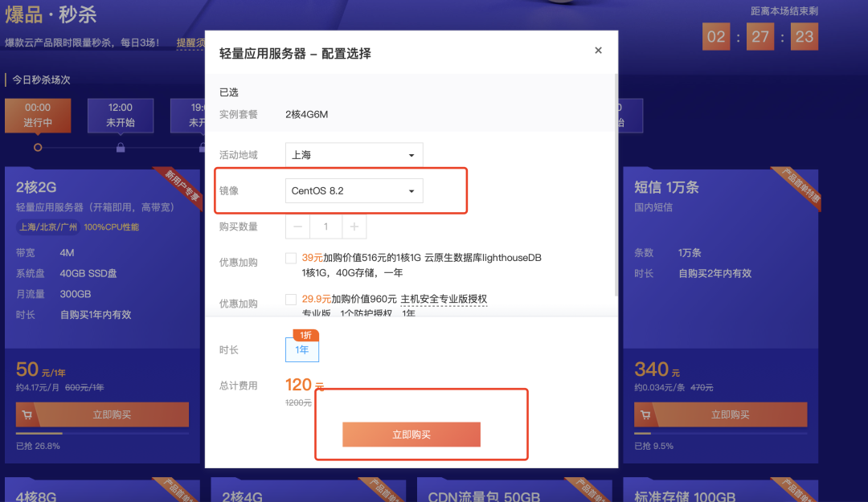This screenshot has width=868, height=502.
Task: Click the 100%CPU性能 label
Action: click(111, 227)
